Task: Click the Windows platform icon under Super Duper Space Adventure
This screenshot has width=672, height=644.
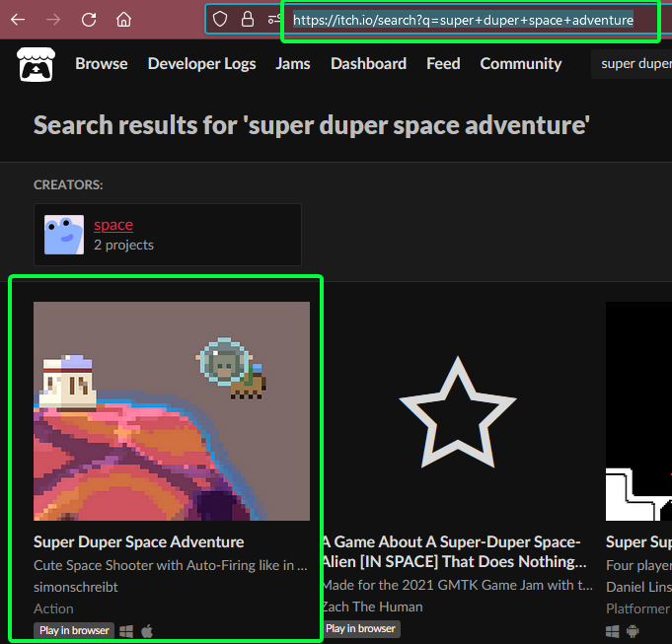Action: (126, 631)
